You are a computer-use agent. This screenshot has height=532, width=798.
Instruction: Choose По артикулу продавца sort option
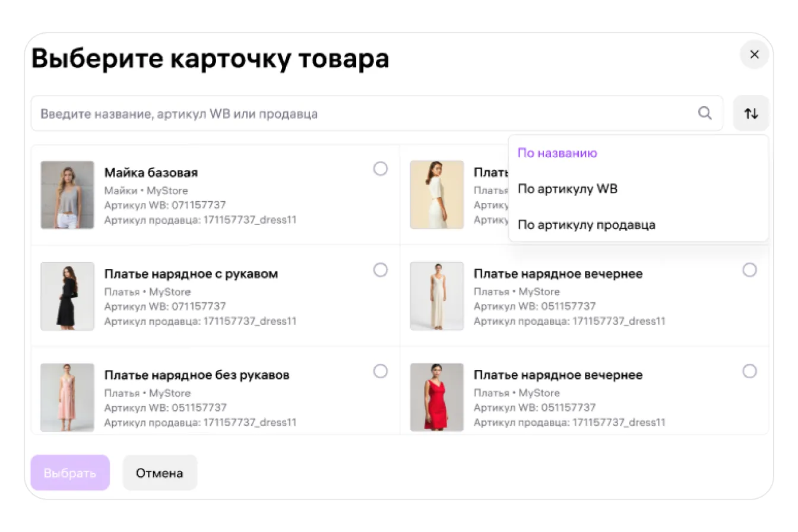(x=587, y=225)
